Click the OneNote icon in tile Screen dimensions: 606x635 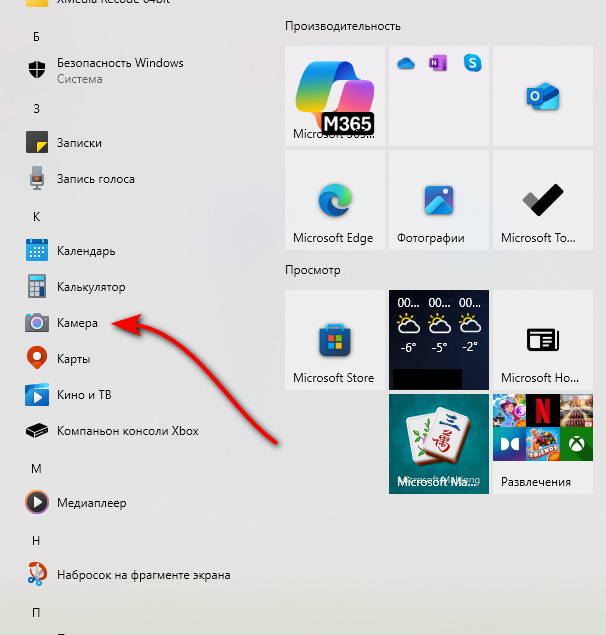[x=438, y=64]
